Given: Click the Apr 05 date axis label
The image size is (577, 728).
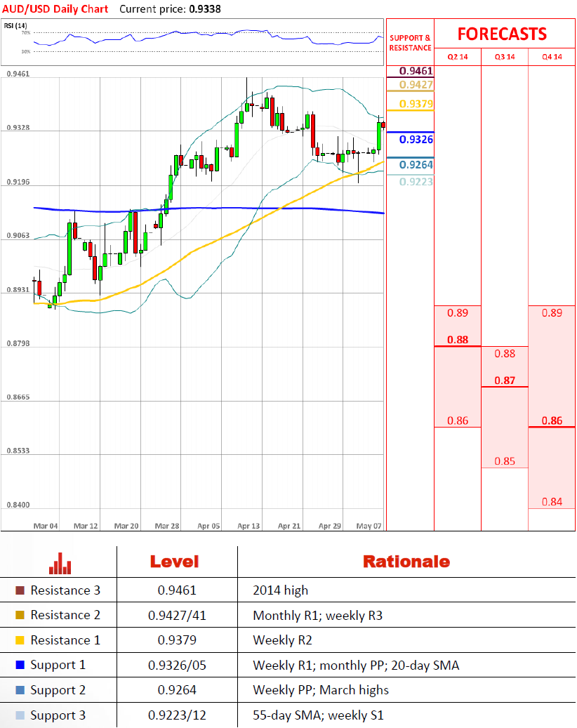Looking at the screenshot, I should click(208, 526).
